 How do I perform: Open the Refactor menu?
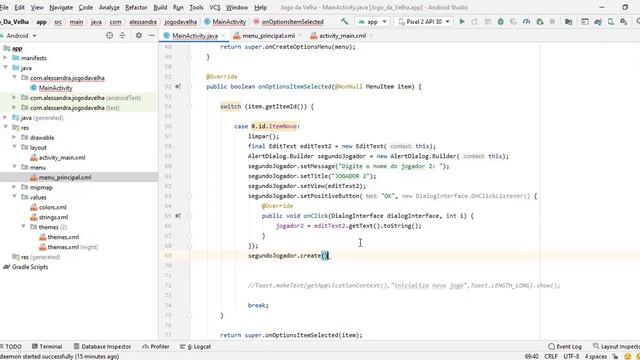point(136,7)
